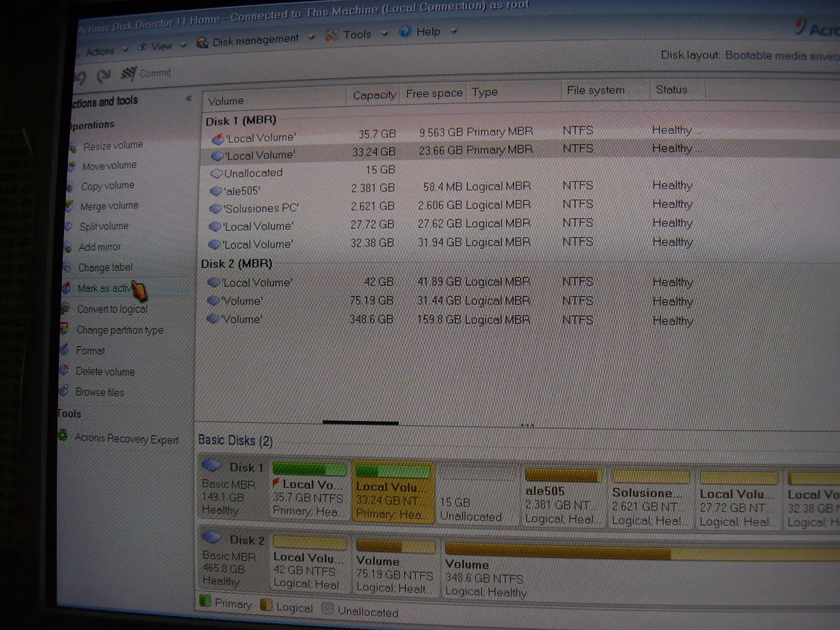Open the Tools menu in the menu bar
The height and width of the screenshot is (630, 840).
pyautogui.click(x=357, y=35)
